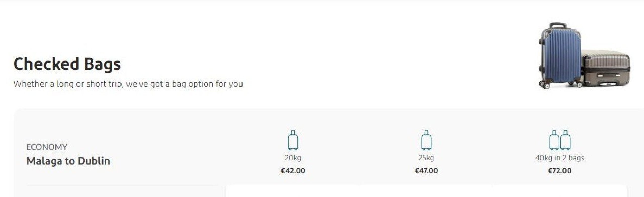Click the €42.00 price
Screen dimensions: 644x197
pos(293,171)
